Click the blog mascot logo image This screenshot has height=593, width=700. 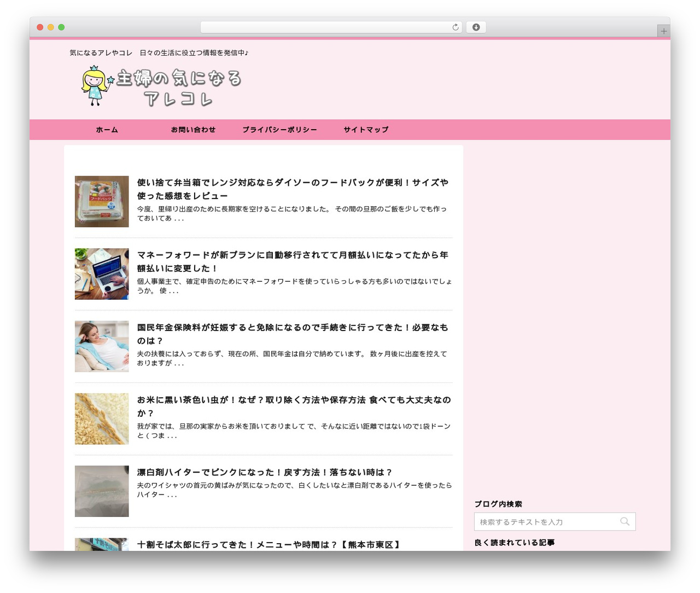pyautogui.click(x=97, y=86)
